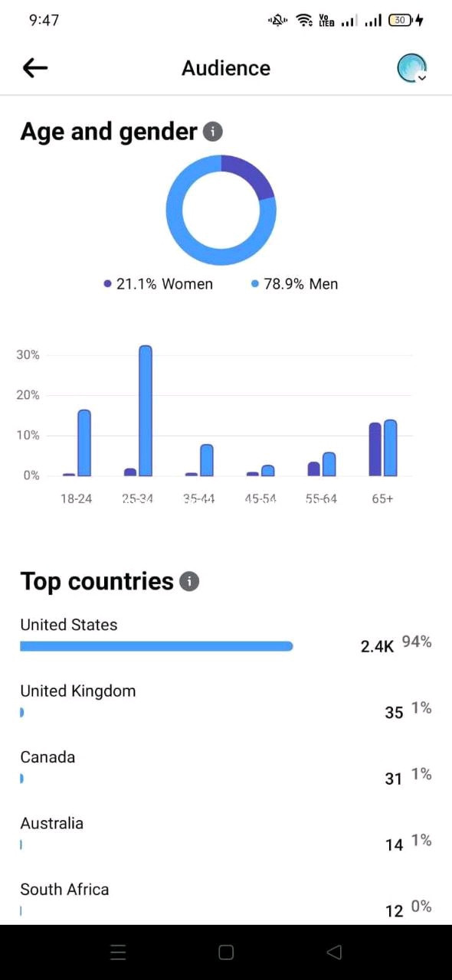The height and width of the screenshot is (980, 452).
Task: Tap the Android recent apps menu icon
Action: (x=118, y=952)
